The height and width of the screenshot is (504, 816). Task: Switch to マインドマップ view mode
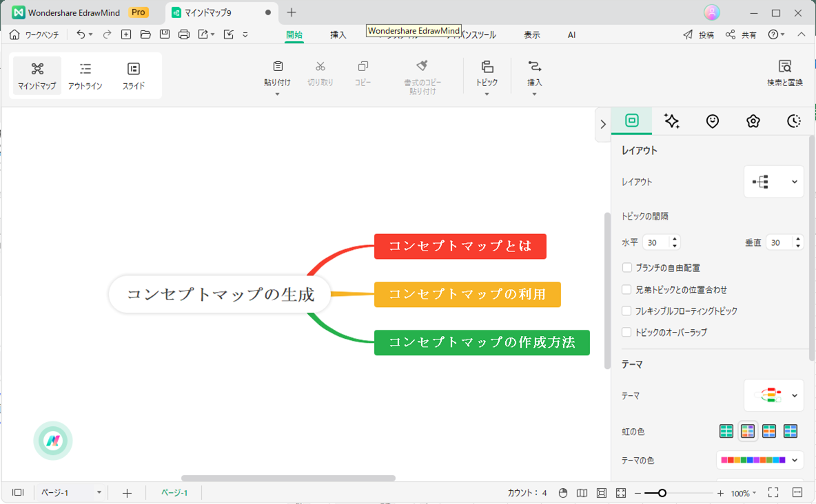click(x=37, y=76)
